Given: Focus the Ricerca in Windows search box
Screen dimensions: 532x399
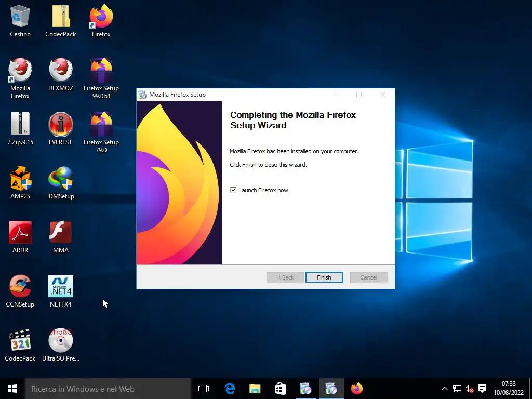Looking at the screenshot, I should 108,389.
